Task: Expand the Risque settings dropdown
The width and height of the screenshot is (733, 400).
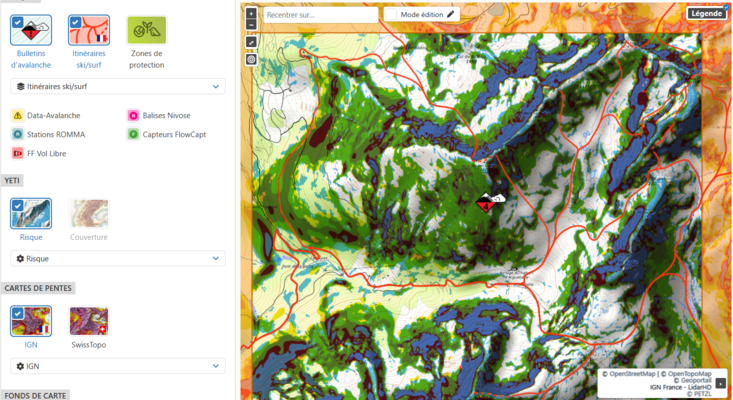Action: click(x=117, y=258)
